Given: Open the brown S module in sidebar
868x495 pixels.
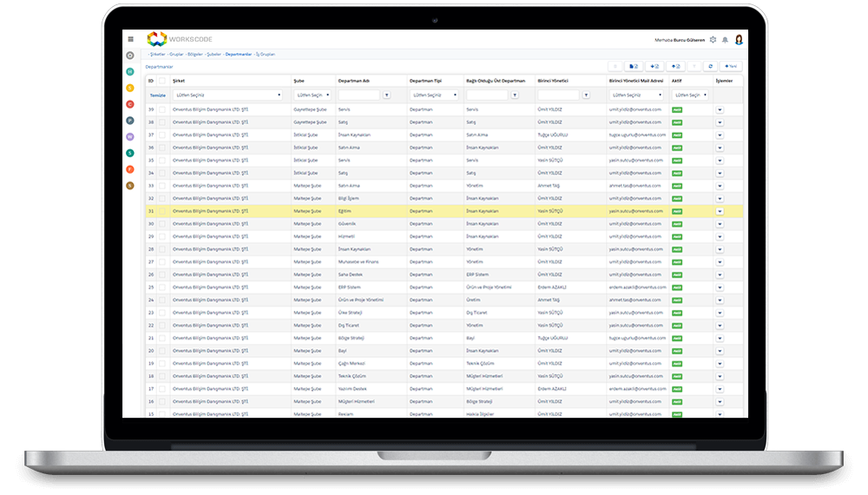Looking at the screenshot, I should [130, 186].
